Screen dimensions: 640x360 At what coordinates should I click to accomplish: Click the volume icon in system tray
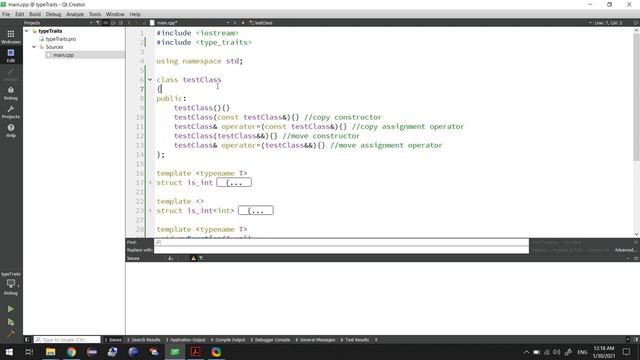557,352
